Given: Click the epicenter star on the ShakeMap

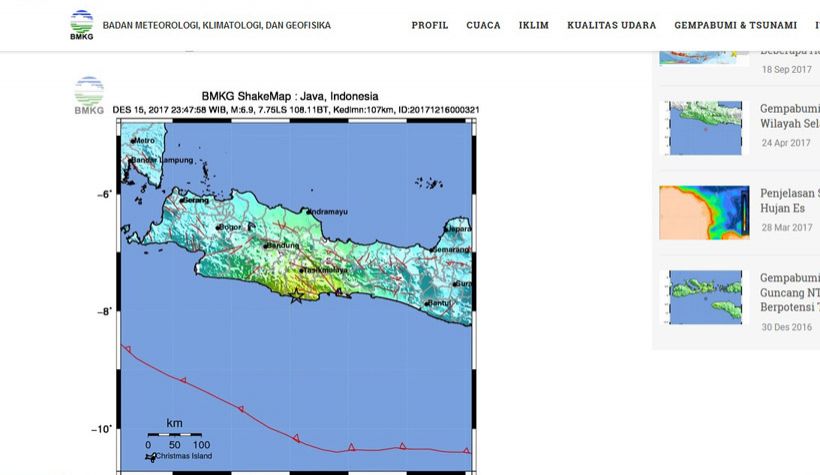Looking at the screenshot, I should point(297,296).
